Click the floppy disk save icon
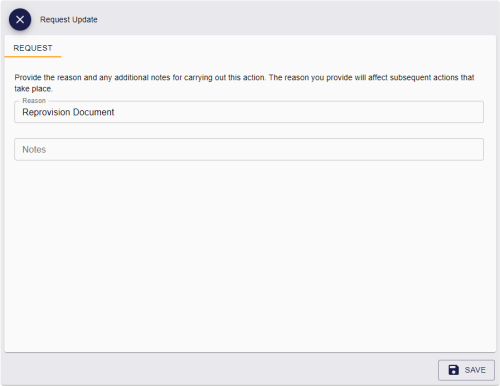500x386 pixels. [453, 370]
